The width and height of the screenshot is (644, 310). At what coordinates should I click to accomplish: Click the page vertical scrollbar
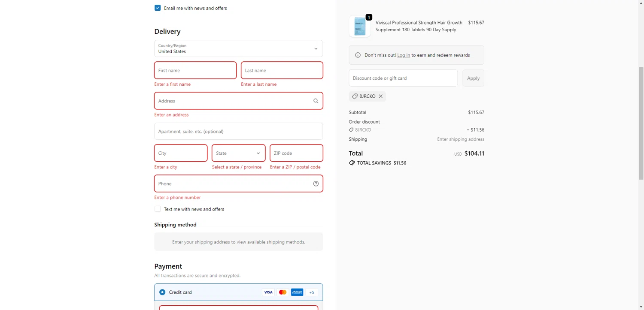tap(641, 123)
